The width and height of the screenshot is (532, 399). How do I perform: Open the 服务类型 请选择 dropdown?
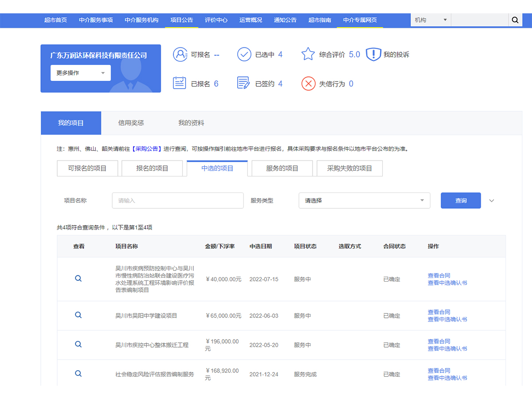point(364,200)
